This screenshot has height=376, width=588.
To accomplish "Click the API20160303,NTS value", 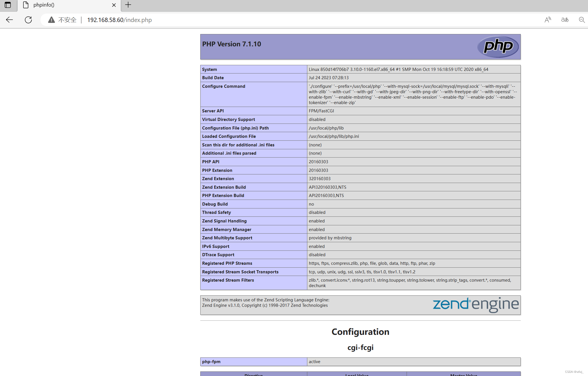I will pyautogui.click(x=326, y=196).
